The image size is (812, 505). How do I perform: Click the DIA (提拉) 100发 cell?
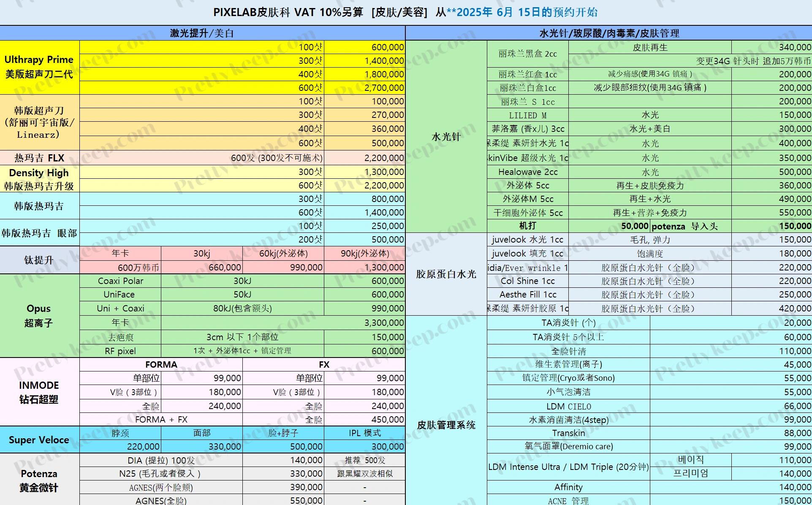[161, 460]
